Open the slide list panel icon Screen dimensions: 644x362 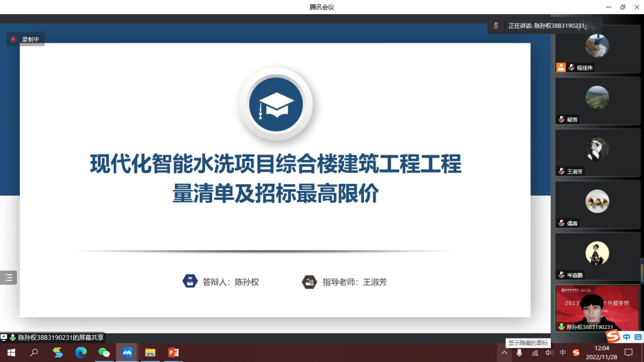pyautogui.click(x=9, y=278)
